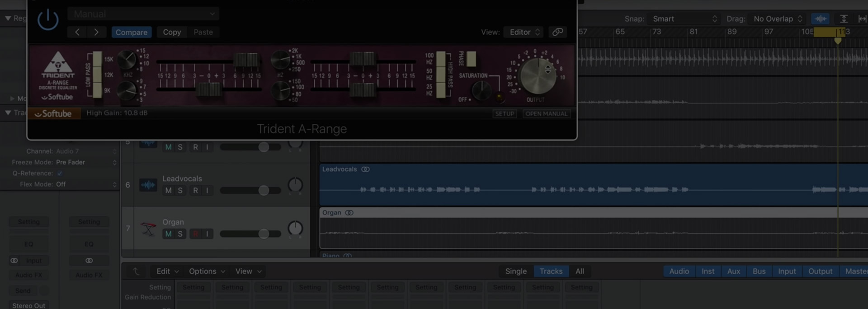Click the Leadvocals track waveform icon
This screenshot has width=868, height=309.
(x=148, y=185)
